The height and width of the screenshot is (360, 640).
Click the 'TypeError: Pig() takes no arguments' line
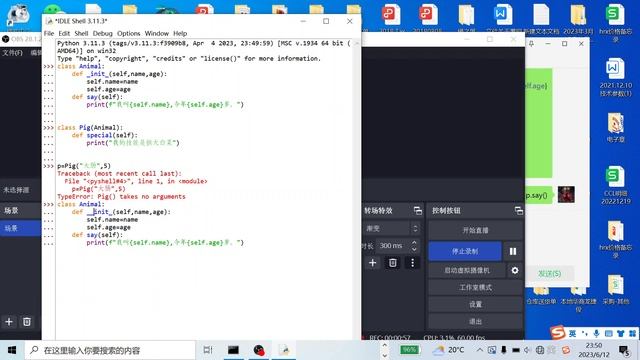tap(121, 196)
